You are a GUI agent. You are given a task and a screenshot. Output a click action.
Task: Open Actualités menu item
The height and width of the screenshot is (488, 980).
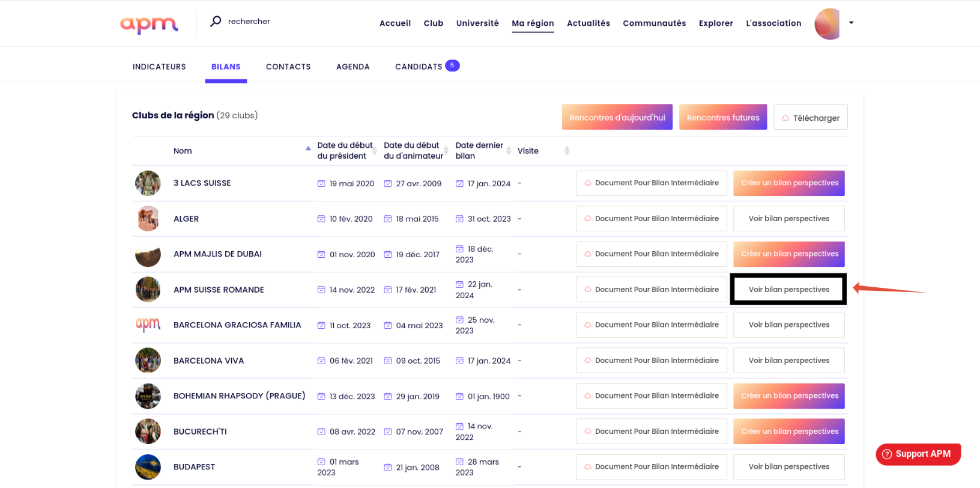point(588,23)
